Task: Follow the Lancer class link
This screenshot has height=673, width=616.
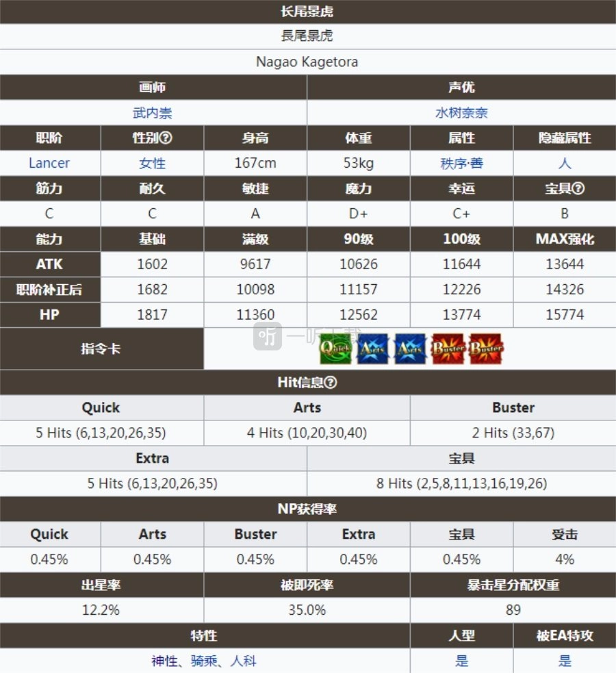Action: point(49,164)
